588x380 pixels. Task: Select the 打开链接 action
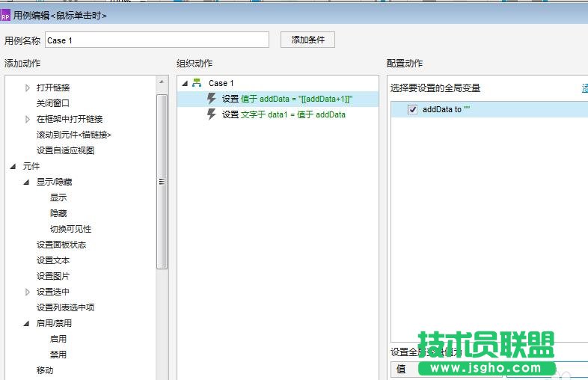(53, 88)
